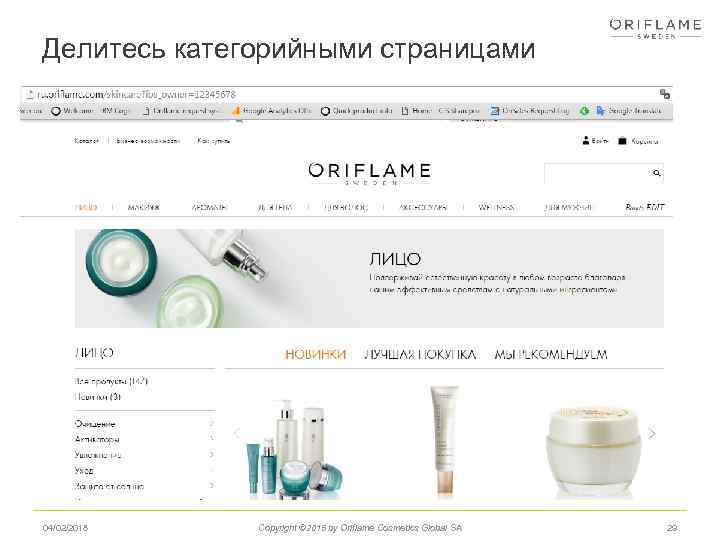Image resolution: width=720 pixels, height=540 pixels.
Task: Click the icon at address bar's right end
Action: [664, 94]
